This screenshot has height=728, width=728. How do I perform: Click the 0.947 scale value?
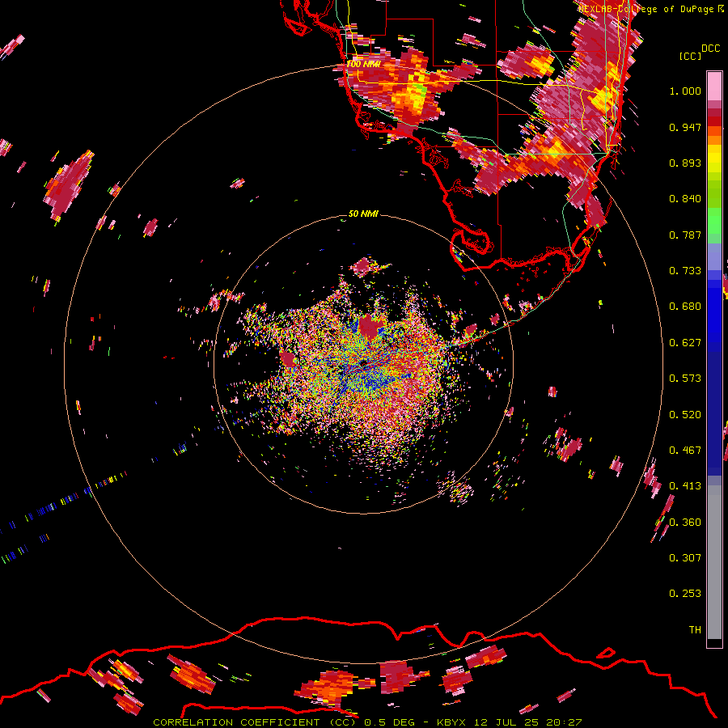[685, 127]
